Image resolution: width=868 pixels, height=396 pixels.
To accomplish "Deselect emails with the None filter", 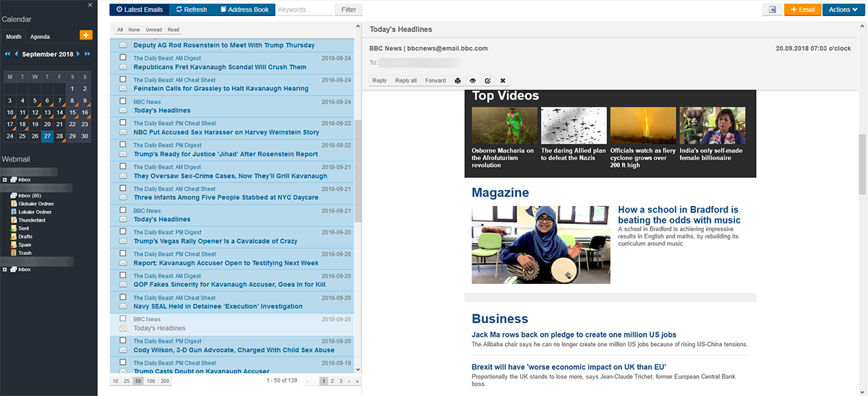I will tap(134, 30).
